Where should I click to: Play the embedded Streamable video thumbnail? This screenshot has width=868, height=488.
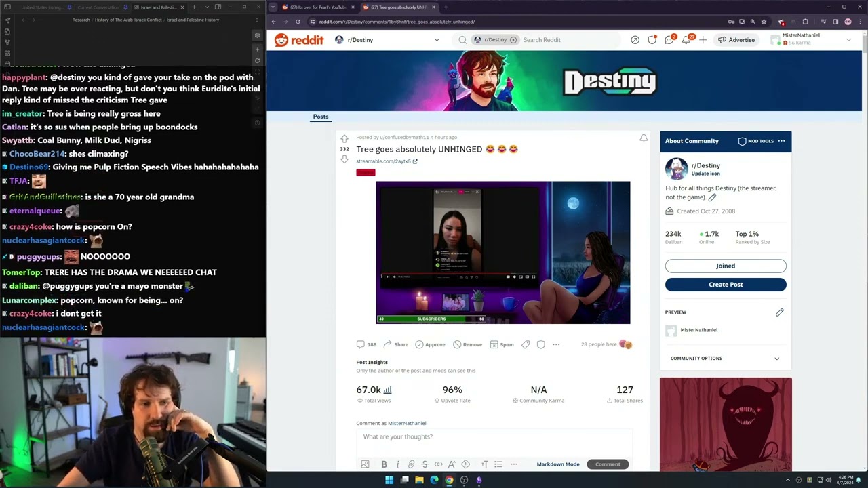(x=502, y=252)
